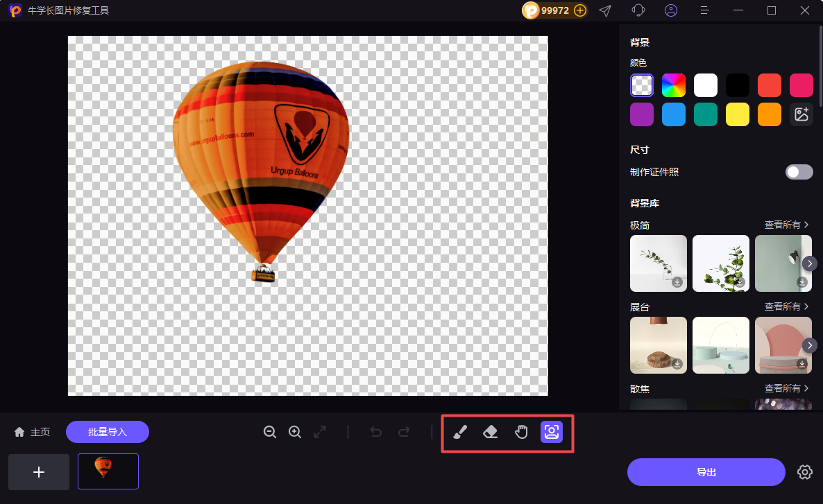Choose the teal green background color
The height and width of the screenshot is (504, 823).
(x=706, y=114)
